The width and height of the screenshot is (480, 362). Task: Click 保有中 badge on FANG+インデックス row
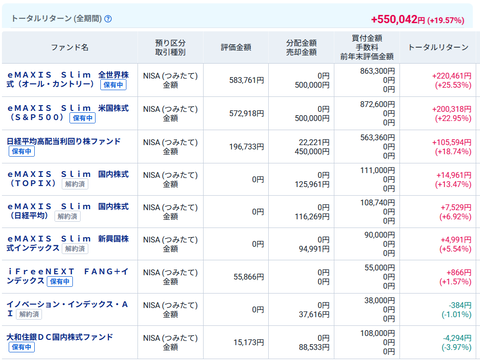pos(60,281)
